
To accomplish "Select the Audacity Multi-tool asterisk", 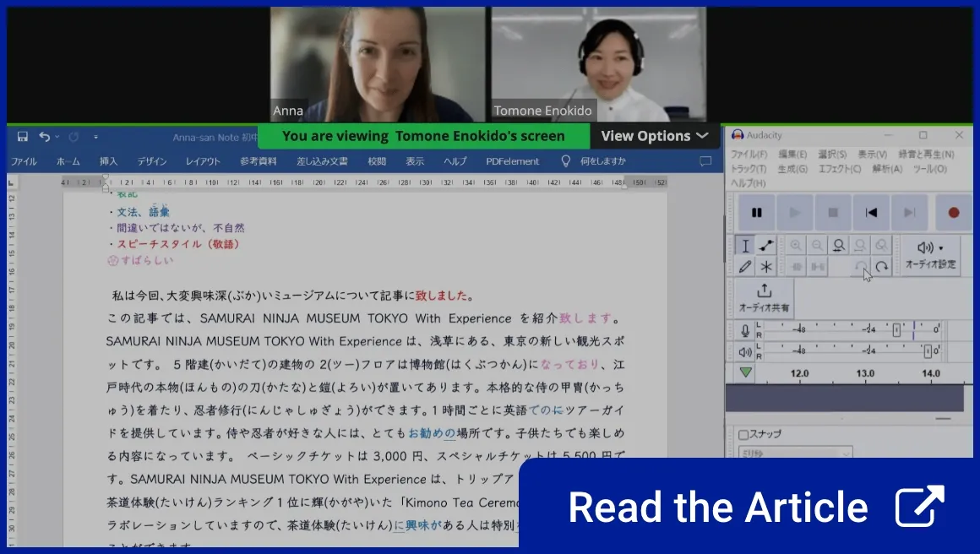I will coord(766,267).
